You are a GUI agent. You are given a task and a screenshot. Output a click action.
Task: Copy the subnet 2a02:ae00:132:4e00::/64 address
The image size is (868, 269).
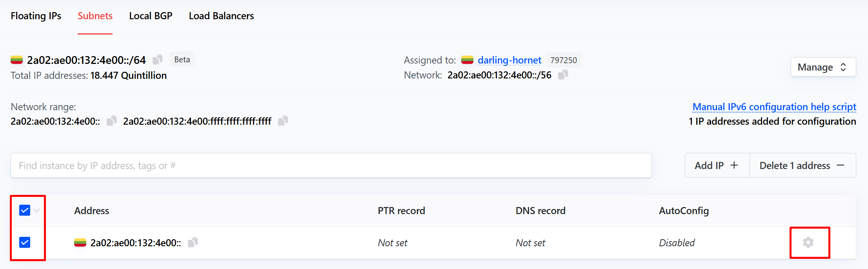[158, 60]
